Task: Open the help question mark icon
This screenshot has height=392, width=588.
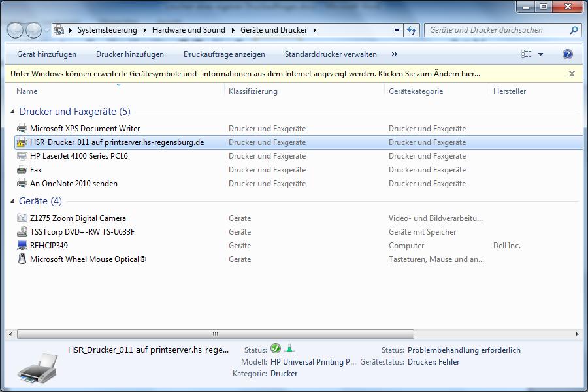Action: pyautogui.click(x=568, y=54)
